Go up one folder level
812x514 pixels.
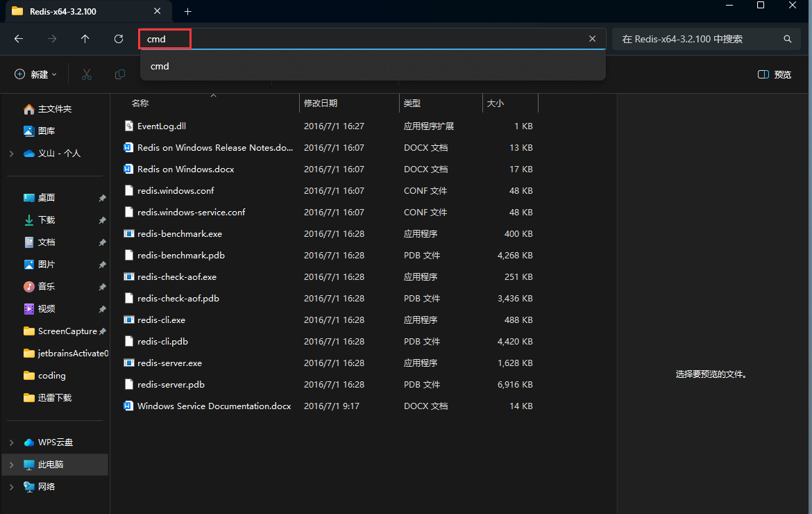[x=85, y=39]
